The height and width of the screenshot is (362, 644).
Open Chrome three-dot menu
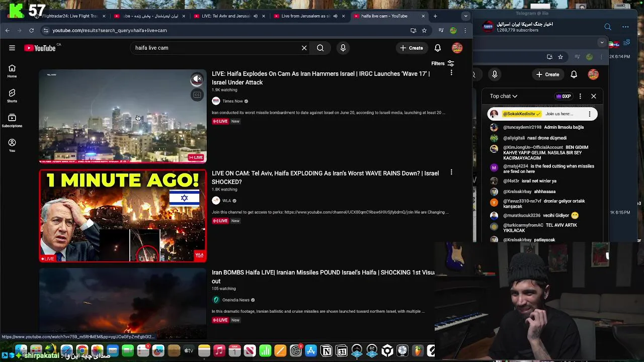(x=465, y=30)
